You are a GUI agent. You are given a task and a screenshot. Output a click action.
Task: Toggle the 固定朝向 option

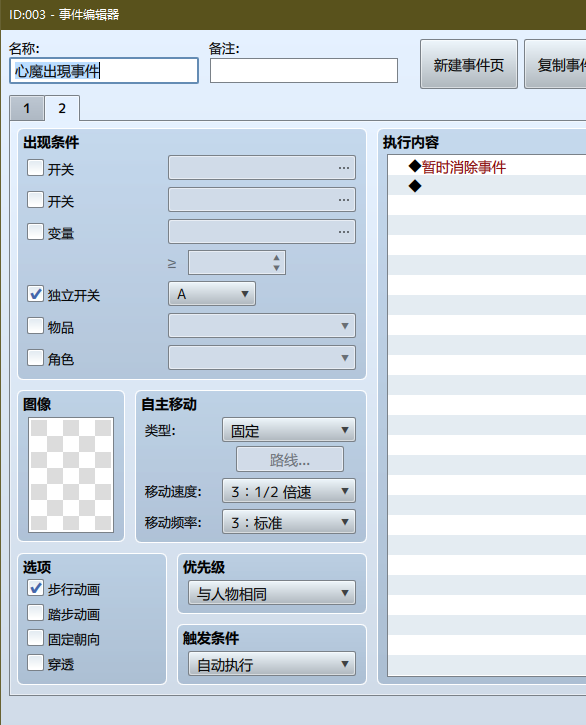pos(36,638)
